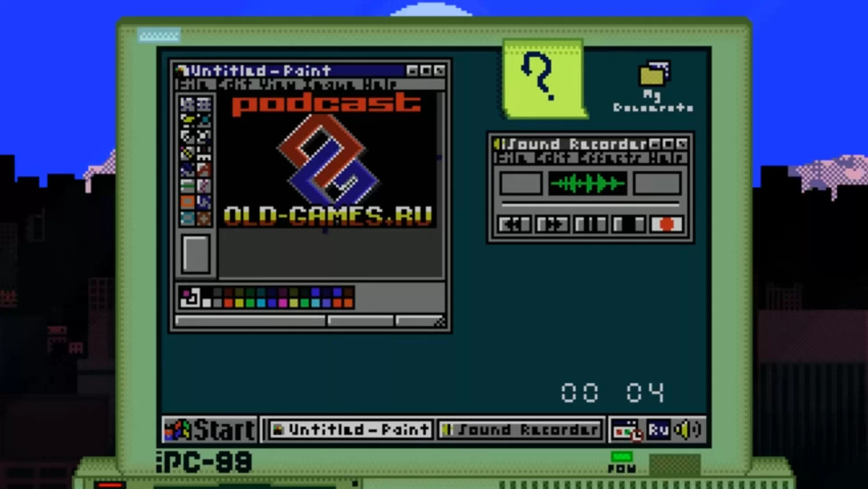Switch to Sound Recorder taskbar button

click(x=520, y=429)
